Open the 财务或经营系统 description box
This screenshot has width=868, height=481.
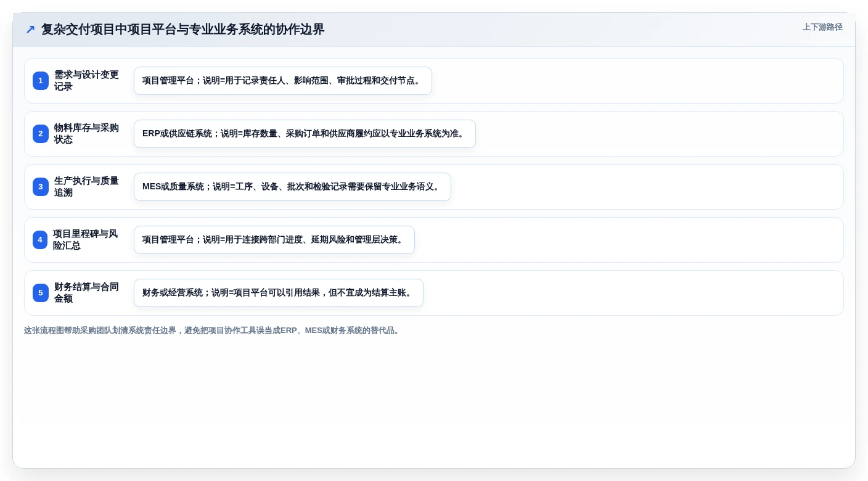pos(279,293)
